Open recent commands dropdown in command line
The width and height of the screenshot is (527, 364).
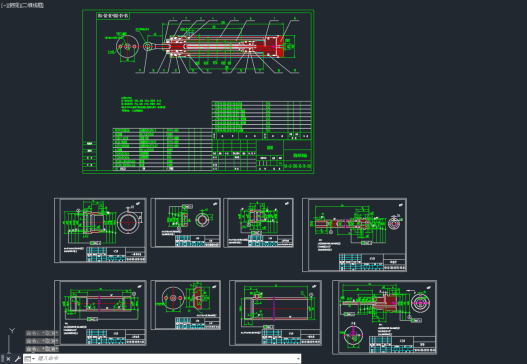(x=30, y=359)
